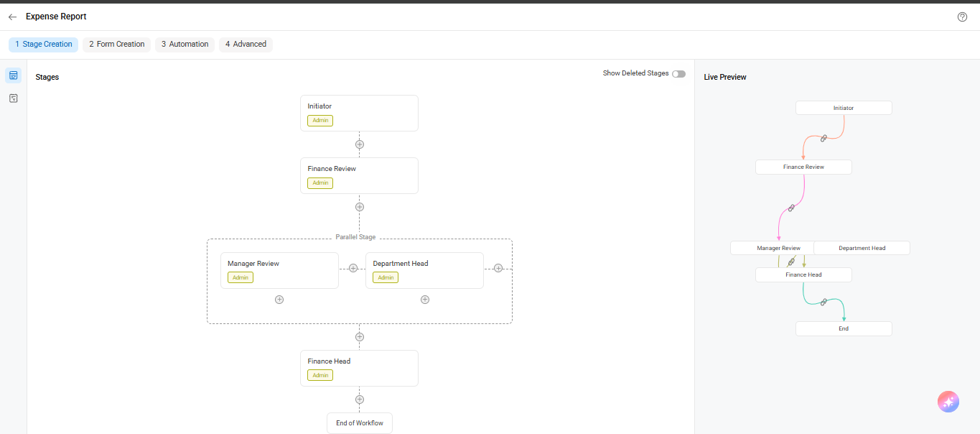Open the Automation tab
The image size is (980, 434).
tap(185, 45)
